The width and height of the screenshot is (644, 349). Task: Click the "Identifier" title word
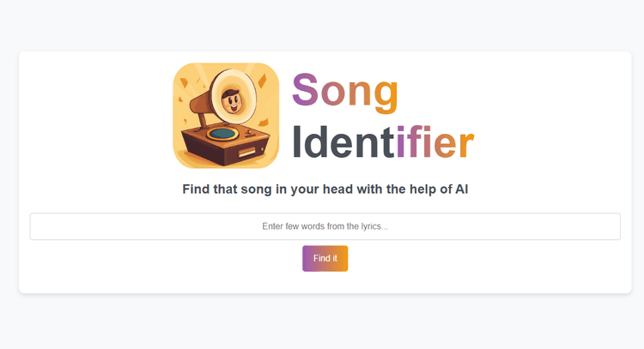point(383,142)
